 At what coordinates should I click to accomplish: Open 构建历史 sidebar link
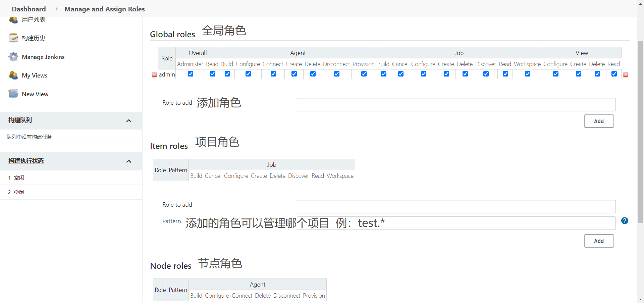pyautogui.click(x=34, y=38)
